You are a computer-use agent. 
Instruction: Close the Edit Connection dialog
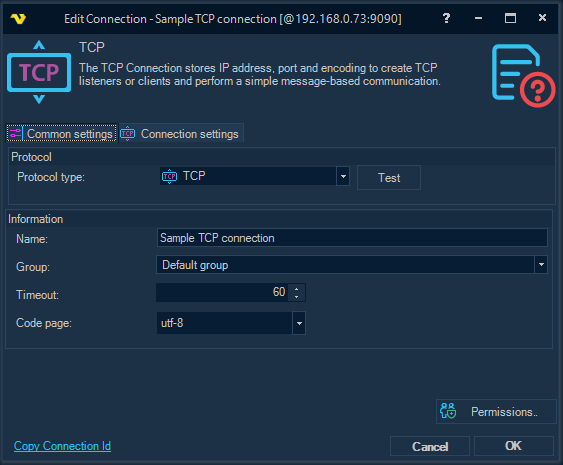(x=542, y=18)
